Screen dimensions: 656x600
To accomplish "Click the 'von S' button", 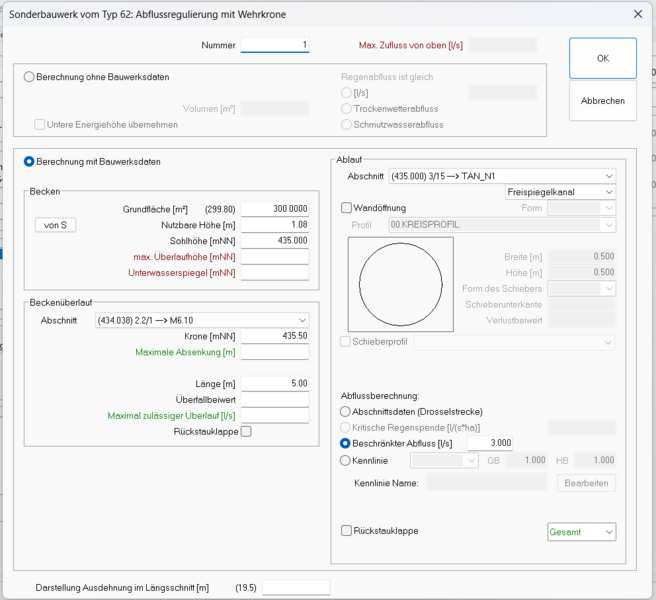I will 55,225.
